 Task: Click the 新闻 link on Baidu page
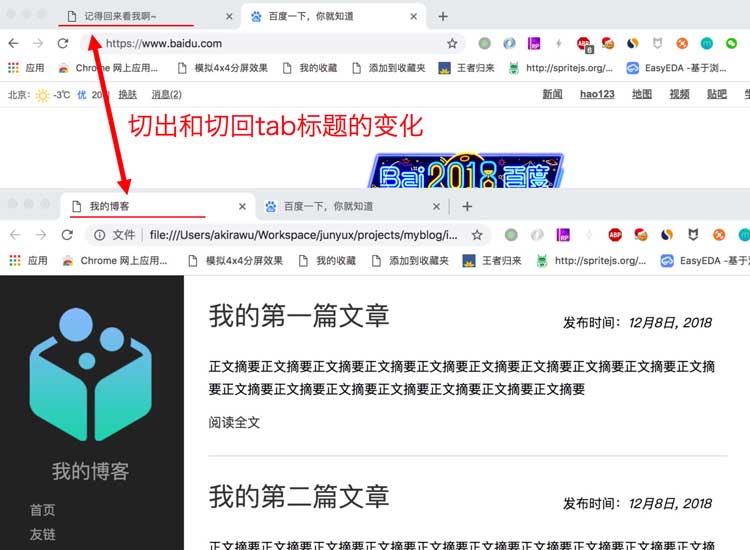[552, 94]
